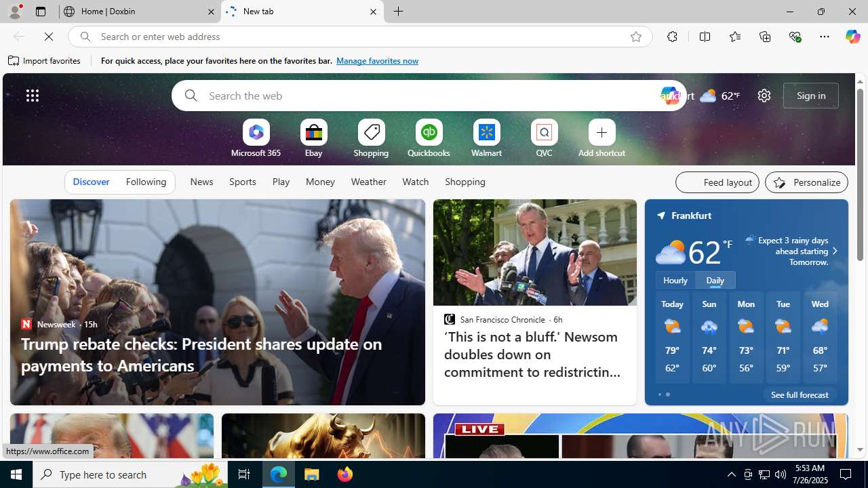The width and height of the screenshot is (868, 488).
Task: Open Task View on taskbar
Action: coord(244,474)
